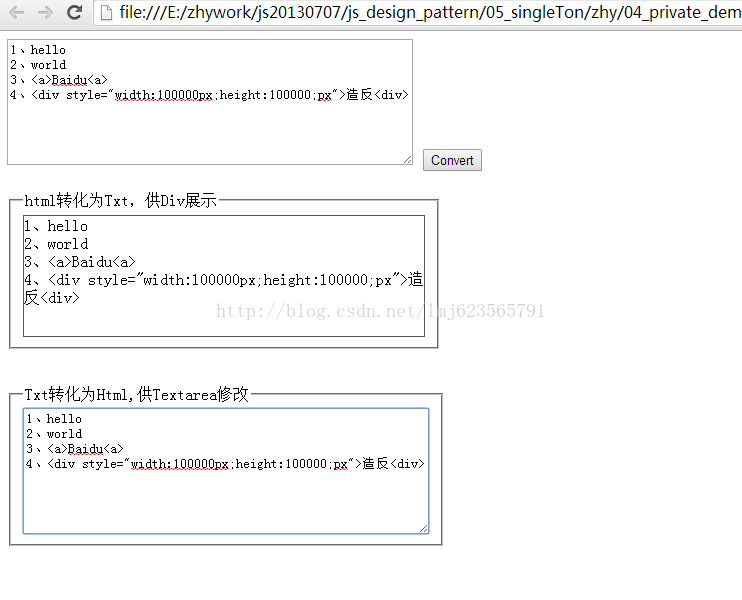
Task: Click the browser back arrow
Action: tap(17, 12)
